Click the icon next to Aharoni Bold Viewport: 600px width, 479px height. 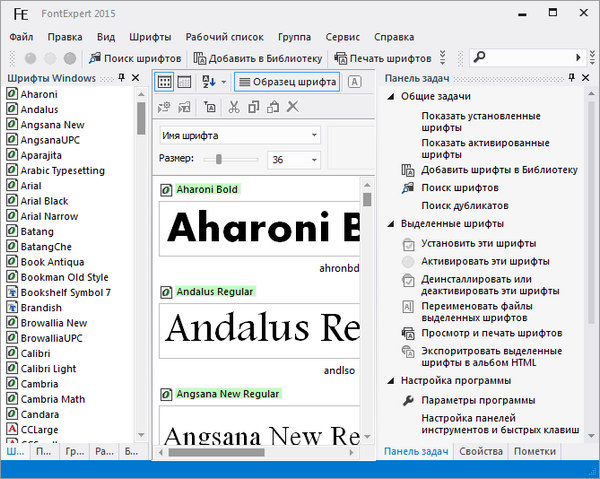166,189
